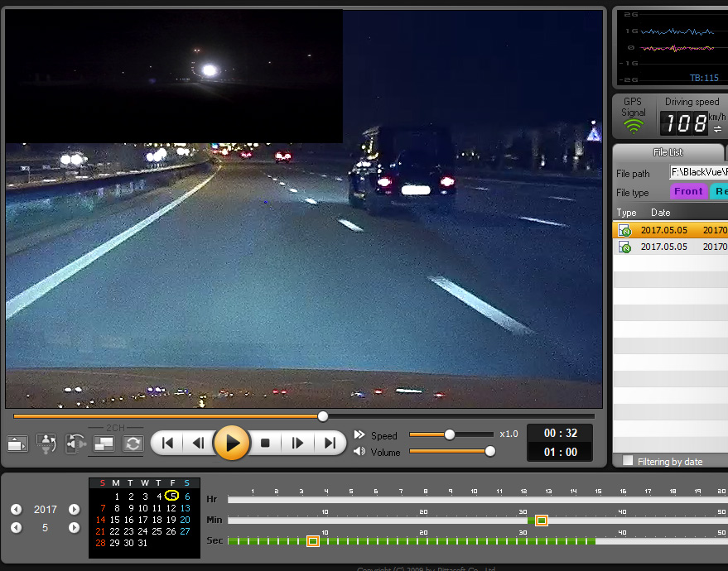Select date 21 in the calendar
Screen dimensions: 728x571
point(100,531)
